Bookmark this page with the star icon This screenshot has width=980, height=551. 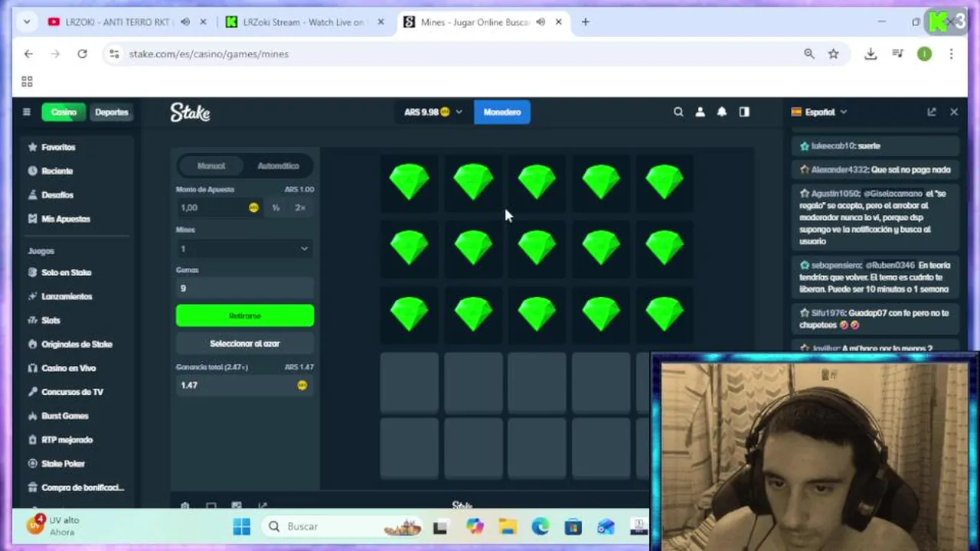[834, 54]
